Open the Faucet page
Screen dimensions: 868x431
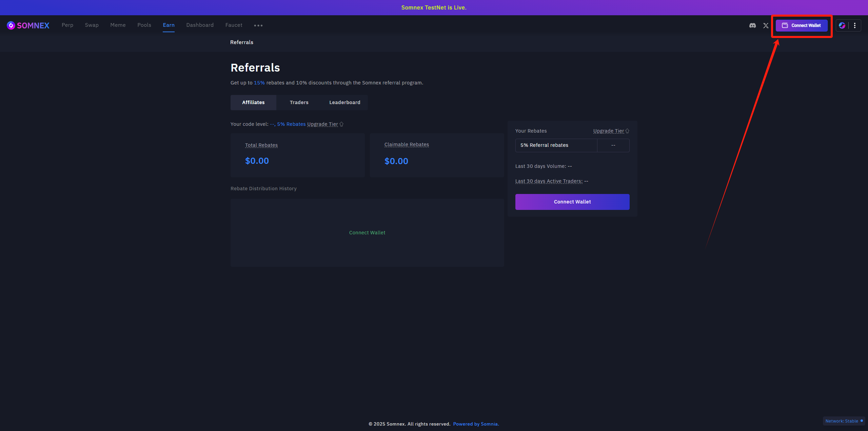tap(234, 25)
